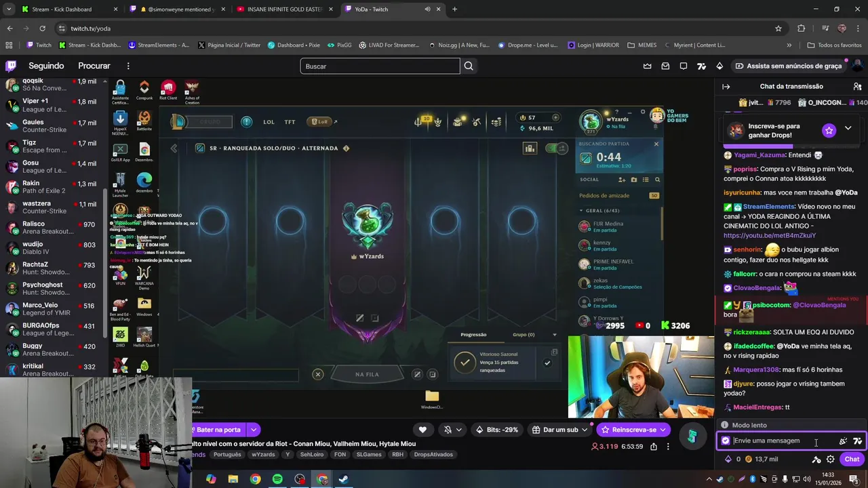Screen dimensions: 868x488
Task: Open the notifications inbox icon
Action: pyautogui.click(x=665, y=66)
